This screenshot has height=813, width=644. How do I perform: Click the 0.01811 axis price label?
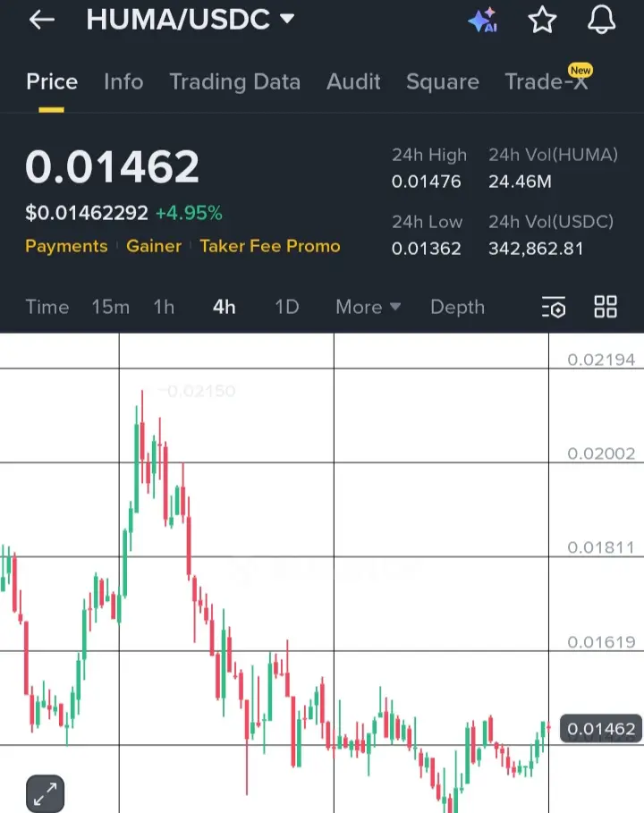click(x=601, y=547)
